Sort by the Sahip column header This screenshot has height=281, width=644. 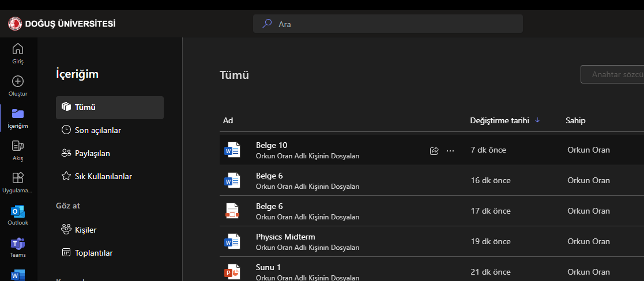[x=575, y=120]
